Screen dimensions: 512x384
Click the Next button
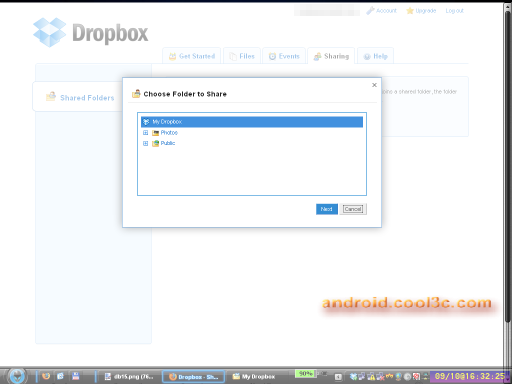(327, 209)
